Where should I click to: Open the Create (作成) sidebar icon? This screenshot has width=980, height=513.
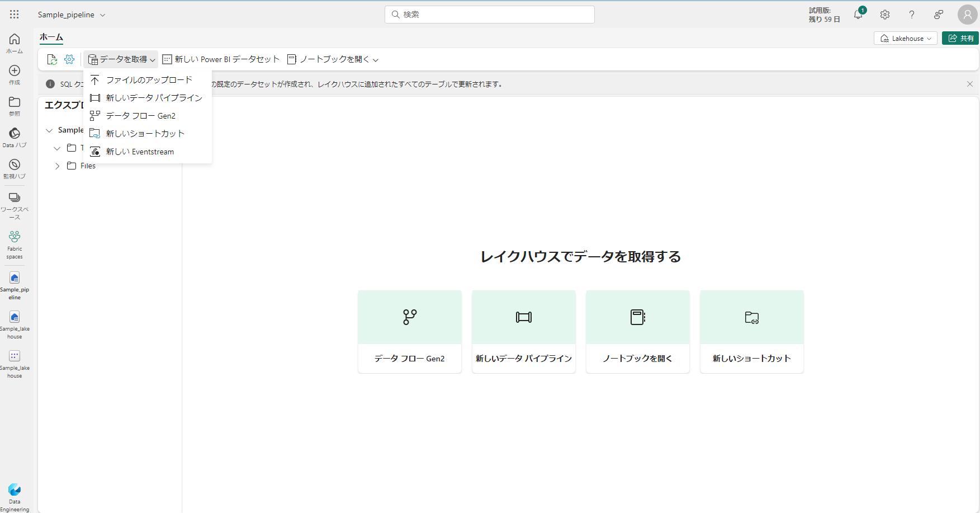[15, 74]
